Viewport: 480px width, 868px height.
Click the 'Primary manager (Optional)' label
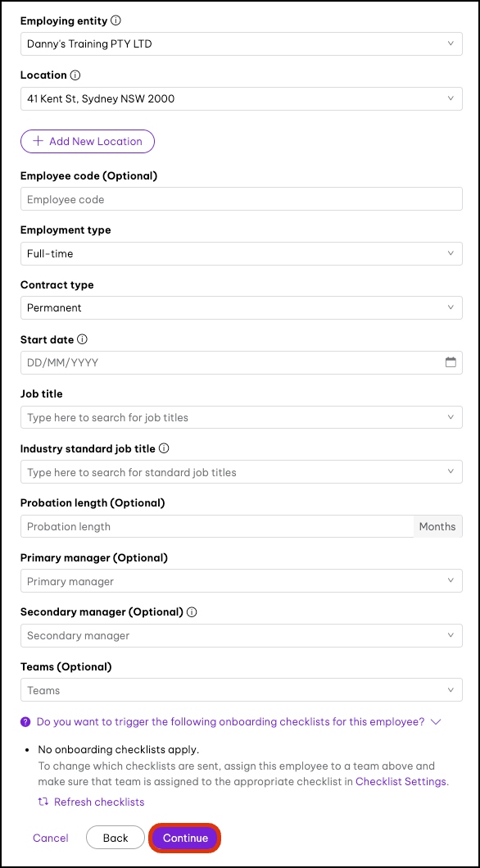point(94,558)
